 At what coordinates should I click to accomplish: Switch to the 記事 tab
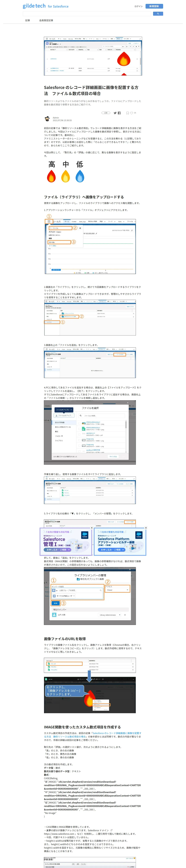tap(28, 21)
